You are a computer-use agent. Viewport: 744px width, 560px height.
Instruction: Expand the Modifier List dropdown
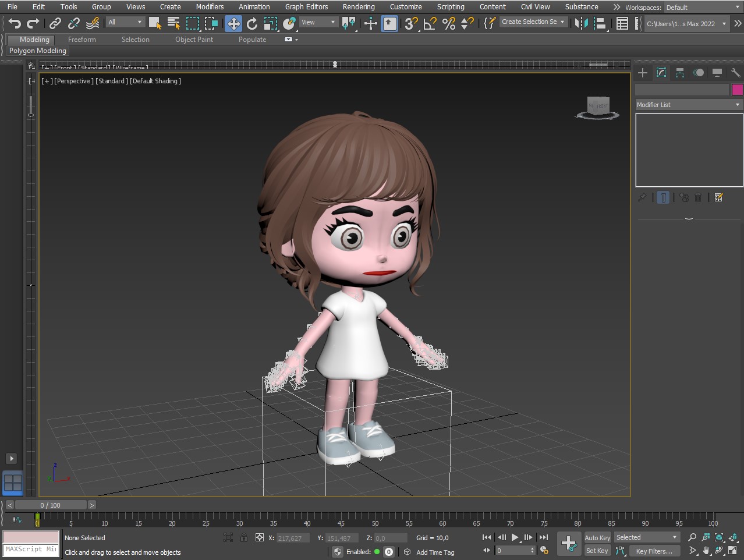coord(688,105)
